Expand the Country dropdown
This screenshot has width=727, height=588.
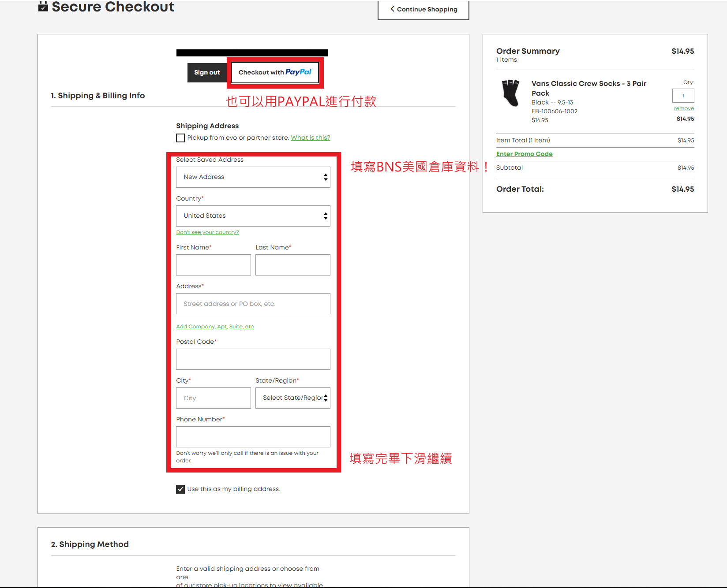(x=253, y=216)
